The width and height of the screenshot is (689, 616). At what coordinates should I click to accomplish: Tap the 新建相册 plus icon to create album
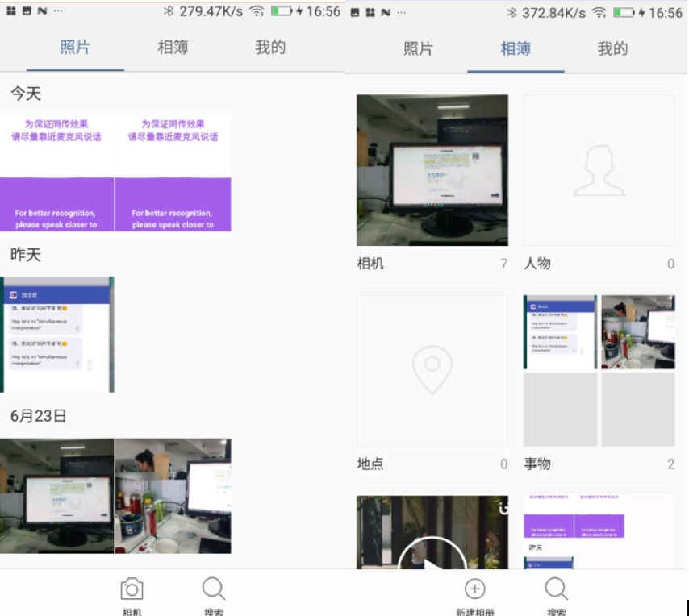[475, 589]
